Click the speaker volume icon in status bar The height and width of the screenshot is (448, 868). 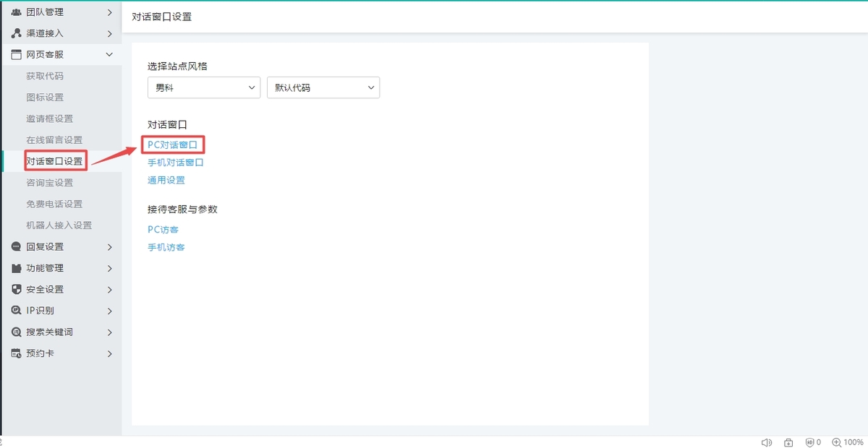[x=767, y=441]
